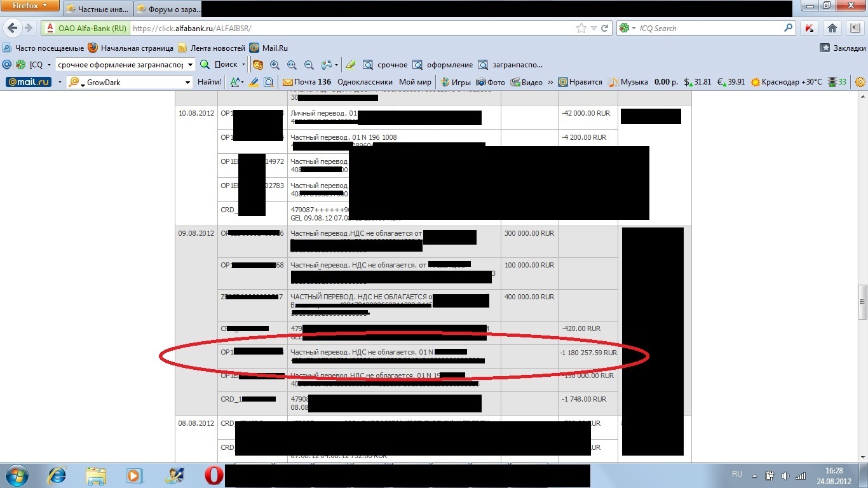Open the Игры toolbar button
The height and width of the screenshot is (488, 868).
(456, 82)
